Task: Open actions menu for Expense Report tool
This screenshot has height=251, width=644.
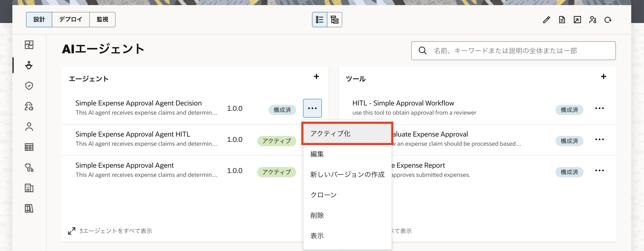Action: [x=599, y=170]
